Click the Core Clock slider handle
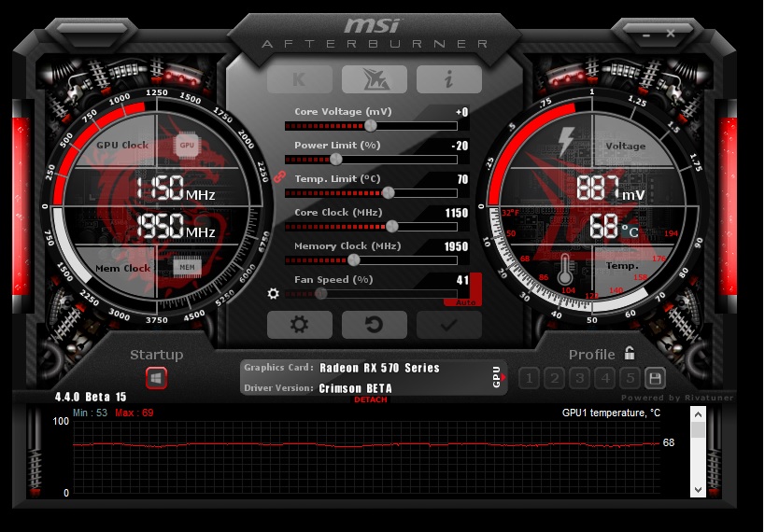Viewport: 765px width, 532px height. [x=392, y=226]
